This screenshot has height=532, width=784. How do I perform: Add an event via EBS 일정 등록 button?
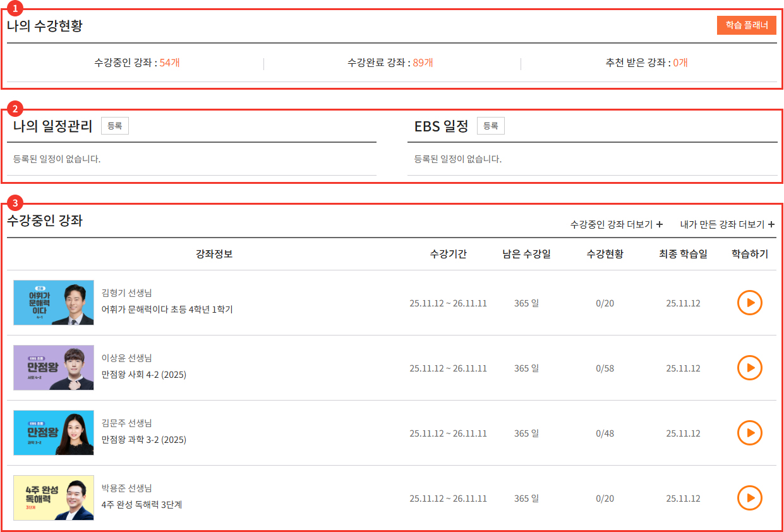click(490, 125)
